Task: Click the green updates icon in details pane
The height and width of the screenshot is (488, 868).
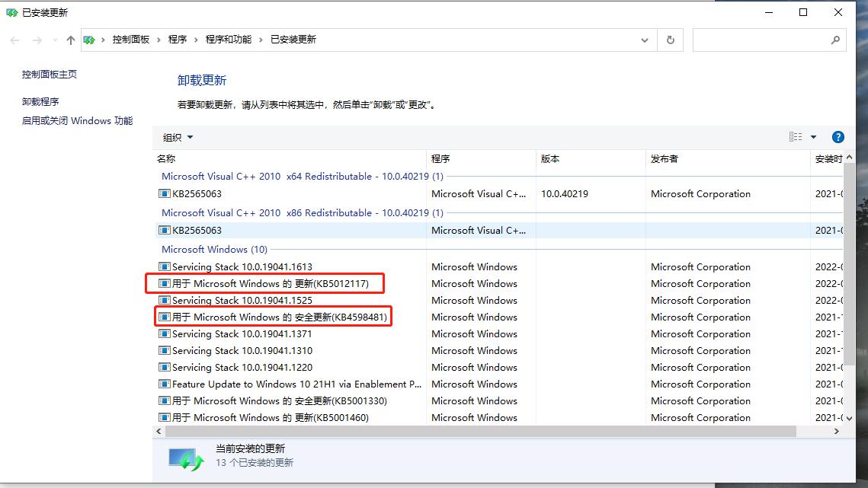Action: tap(184, 456)
